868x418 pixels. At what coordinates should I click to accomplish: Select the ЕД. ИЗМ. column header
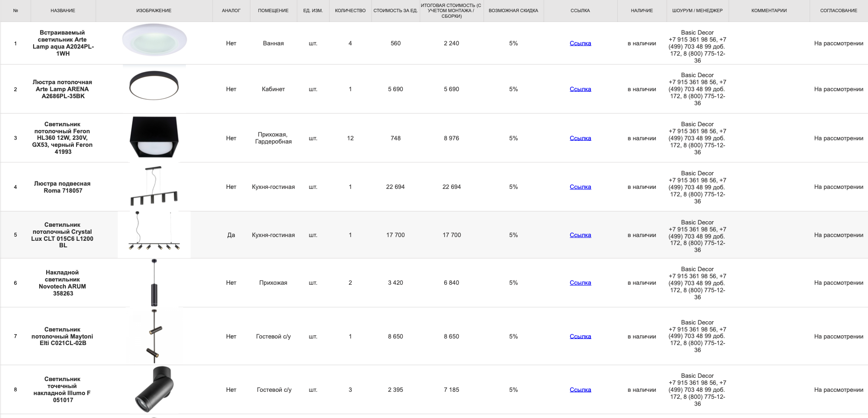click(313, 11)
